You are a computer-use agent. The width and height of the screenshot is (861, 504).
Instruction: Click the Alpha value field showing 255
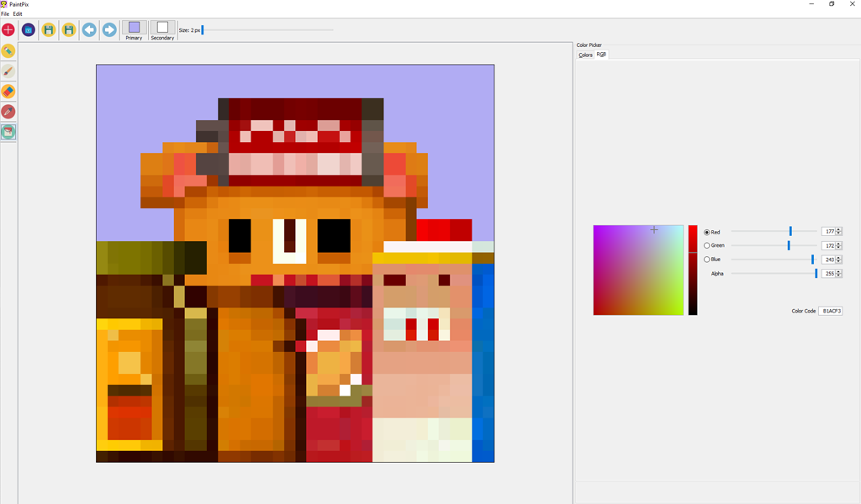828,273
